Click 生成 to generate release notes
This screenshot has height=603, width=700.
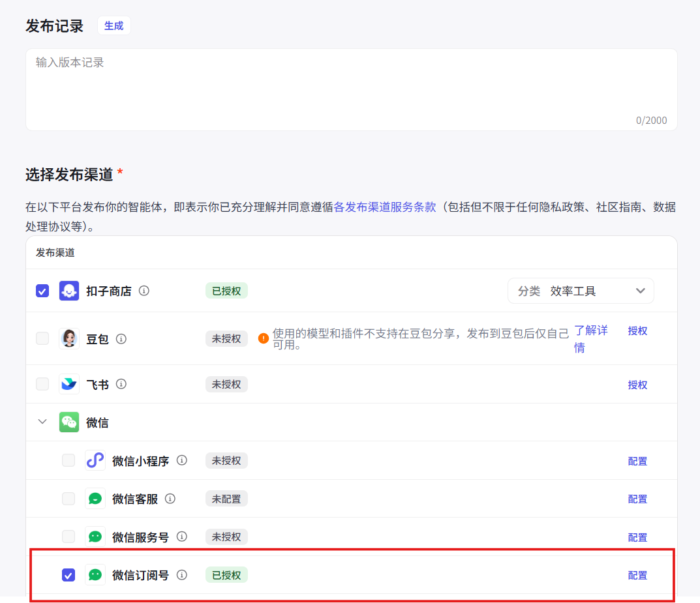[114, 26]
